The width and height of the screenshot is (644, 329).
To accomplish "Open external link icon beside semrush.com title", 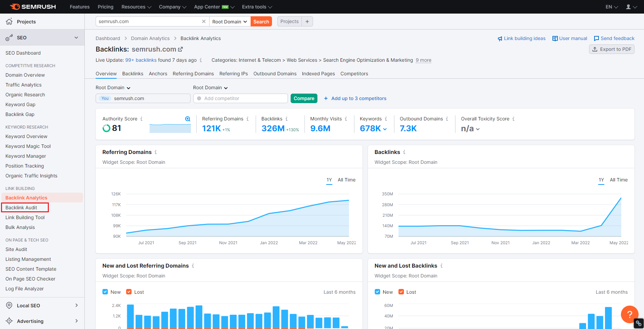I will [180, 49].
